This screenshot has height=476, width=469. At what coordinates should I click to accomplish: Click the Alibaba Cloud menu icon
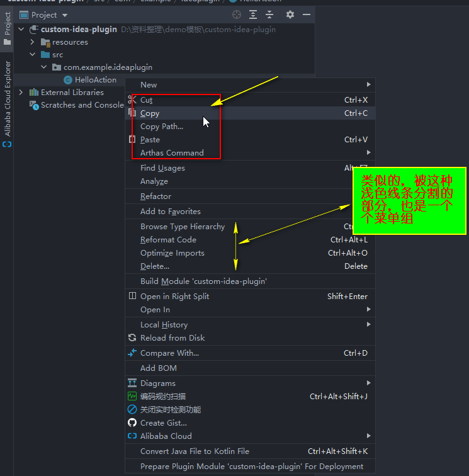132,436
